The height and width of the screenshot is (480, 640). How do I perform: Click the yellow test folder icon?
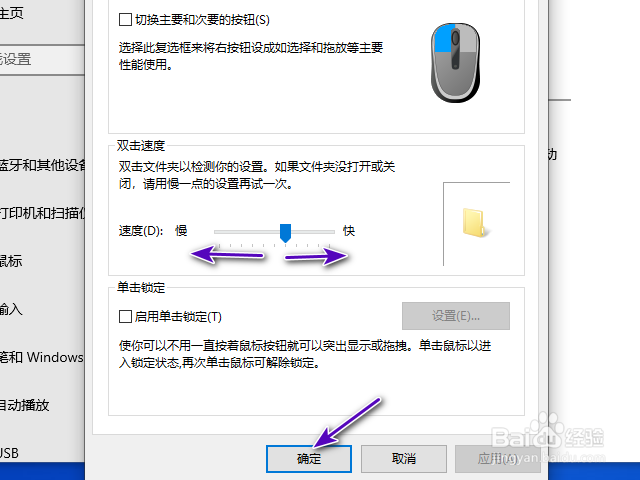(x=474, y=222)
